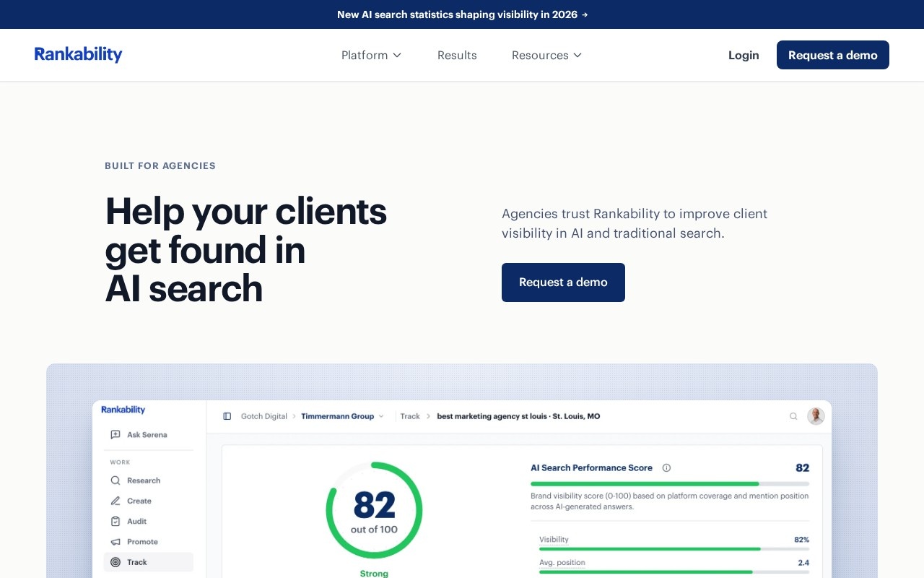The image size is (924, 578).
Task: Select the Create pencil icon in sidebar
Action: click(x=115, y=501)
